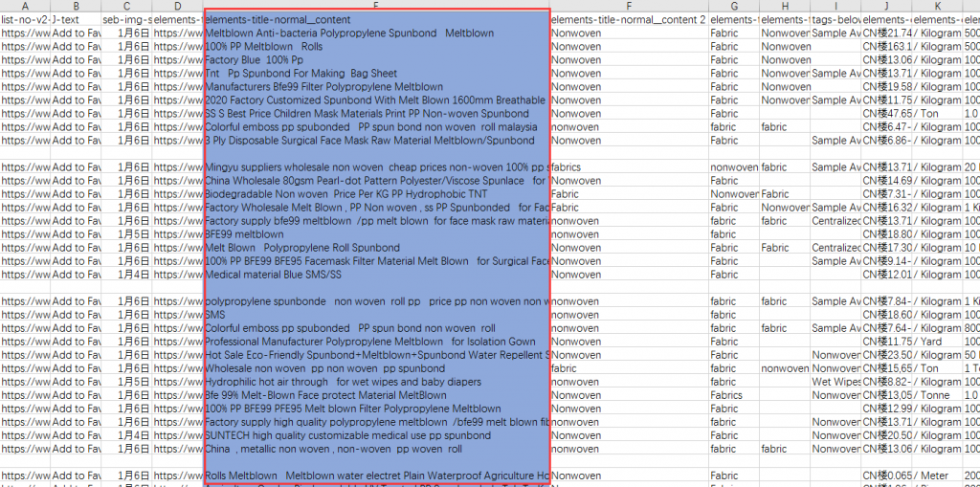The width and height of the screenshot is (980, 487).
Task: Select cell 'Factory Blue 100% Pp'
Action: pos(377,60)
